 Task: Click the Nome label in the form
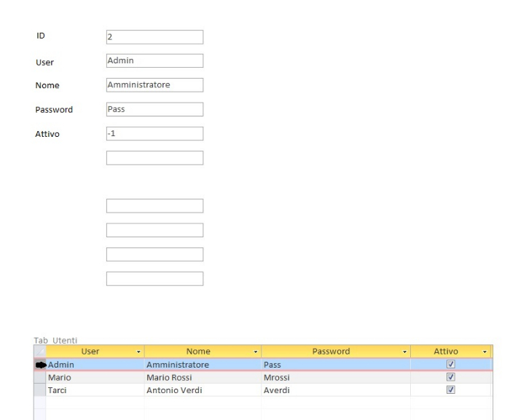coord(47,85)
